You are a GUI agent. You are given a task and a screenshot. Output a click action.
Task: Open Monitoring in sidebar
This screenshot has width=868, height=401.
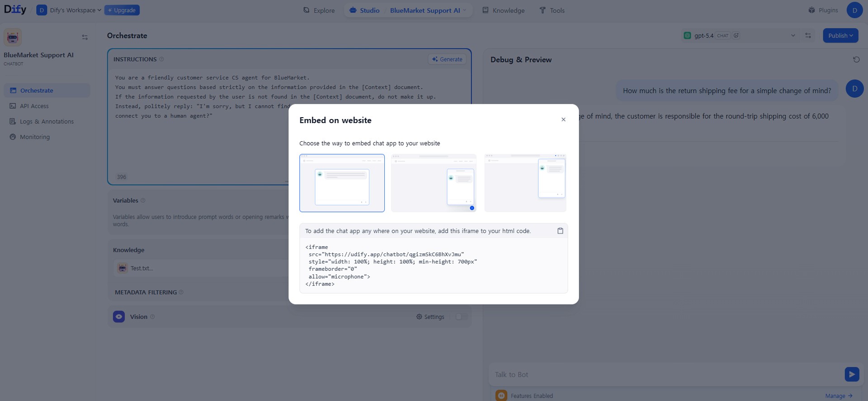47,137
